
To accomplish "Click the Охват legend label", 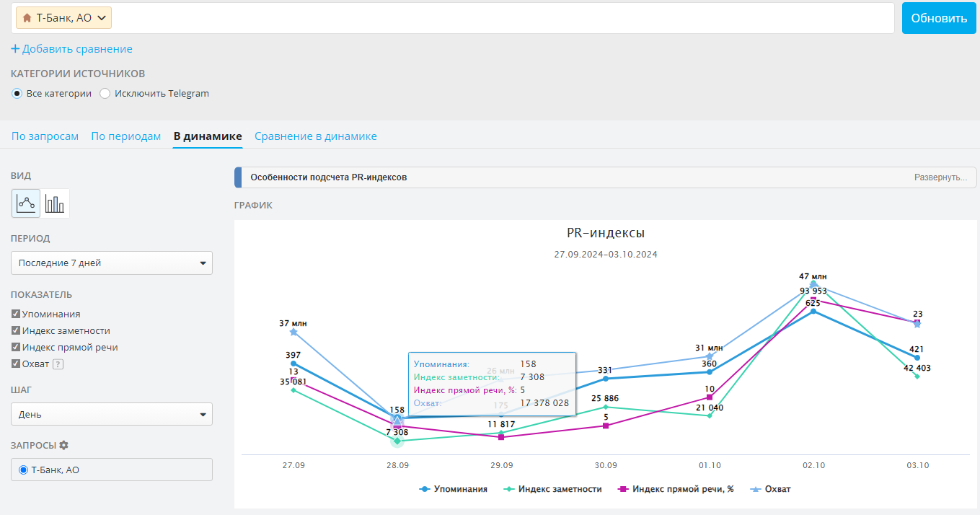I will point(777,489).
